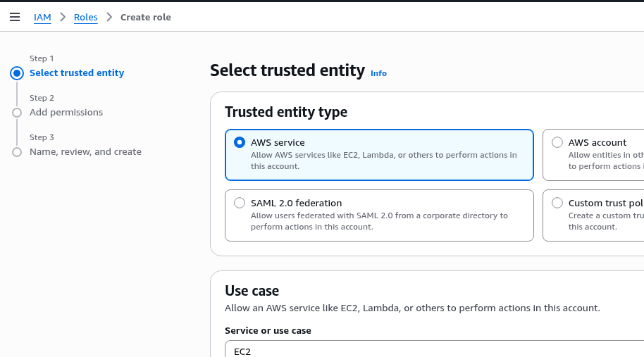Click the chevron after IAM breadcrumb
Viewport: 644px width, 357px height.
[63, 17]
